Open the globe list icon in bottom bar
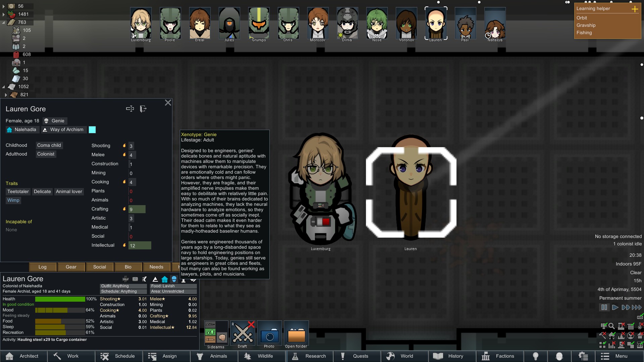Viewport: 644px width, 362px height. tap(583, 356)
